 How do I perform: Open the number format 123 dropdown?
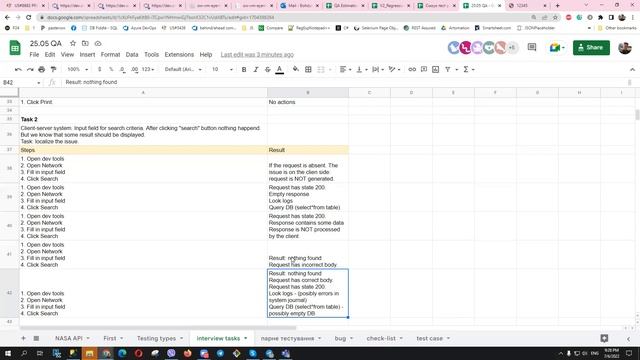pos(148,69)
